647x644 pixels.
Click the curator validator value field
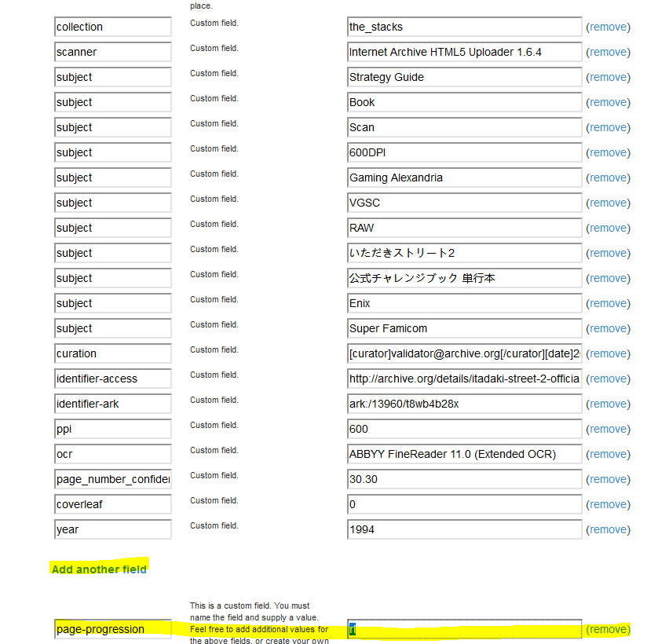coord(465,353)
